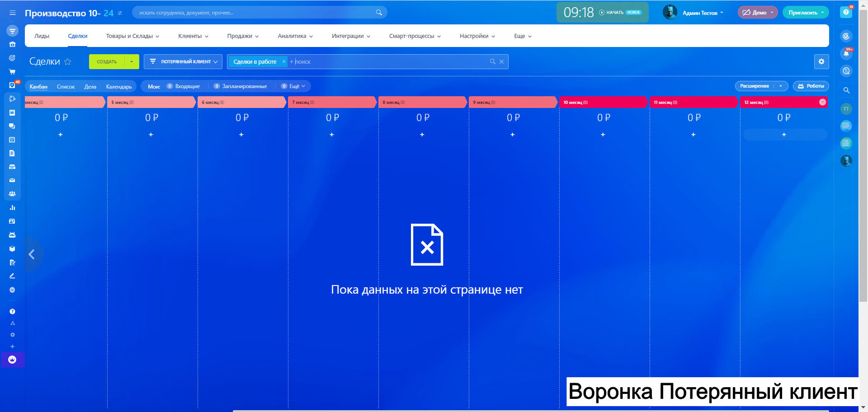Open help widget with 10 badge

pyautogui.click(x=846, y=12)
